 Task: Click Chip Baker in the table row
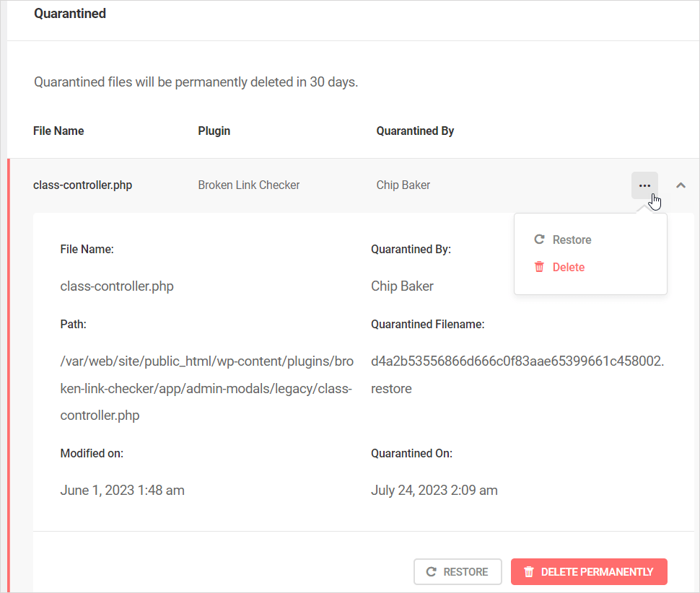coord(403,185)
